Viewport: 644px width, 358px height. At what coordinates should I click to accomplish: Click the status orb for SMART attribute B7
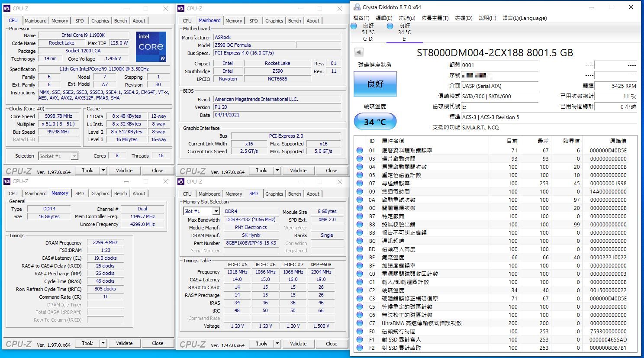point(360,216)
